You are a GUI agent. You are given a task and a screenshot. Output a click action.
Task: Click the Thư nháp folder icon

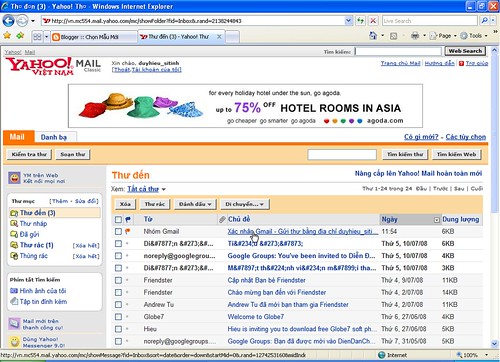14,224
